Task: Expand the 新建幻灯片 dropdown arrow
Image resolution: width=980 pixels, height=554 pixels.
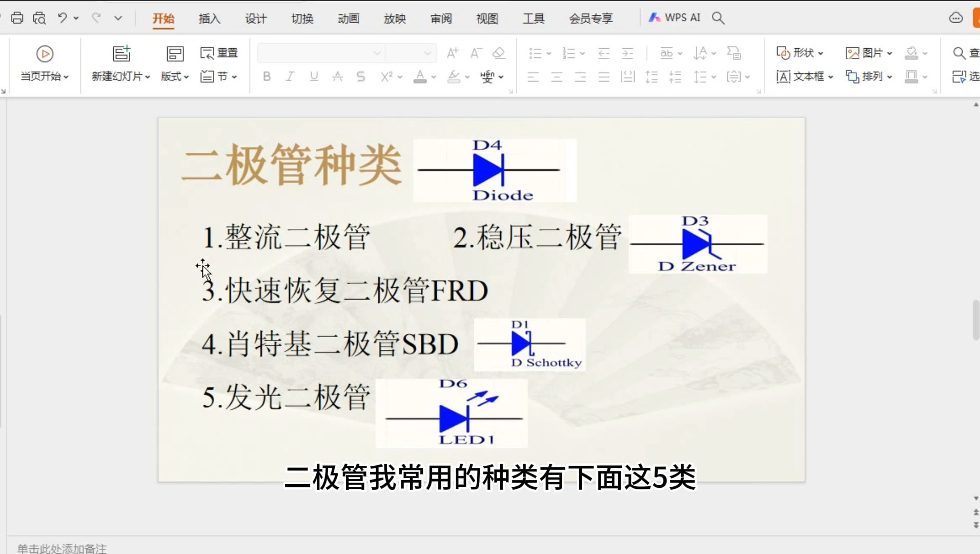Action: click(147, 77)
